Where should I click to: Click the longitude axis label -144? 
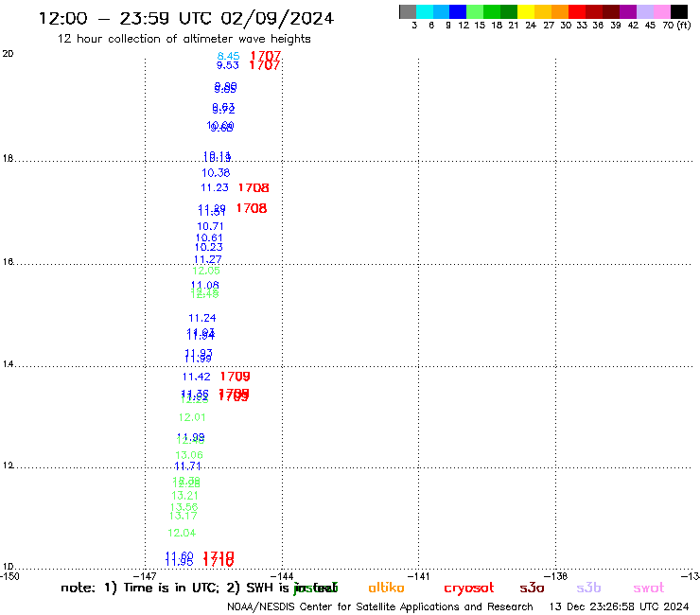(x=282, y=576)
